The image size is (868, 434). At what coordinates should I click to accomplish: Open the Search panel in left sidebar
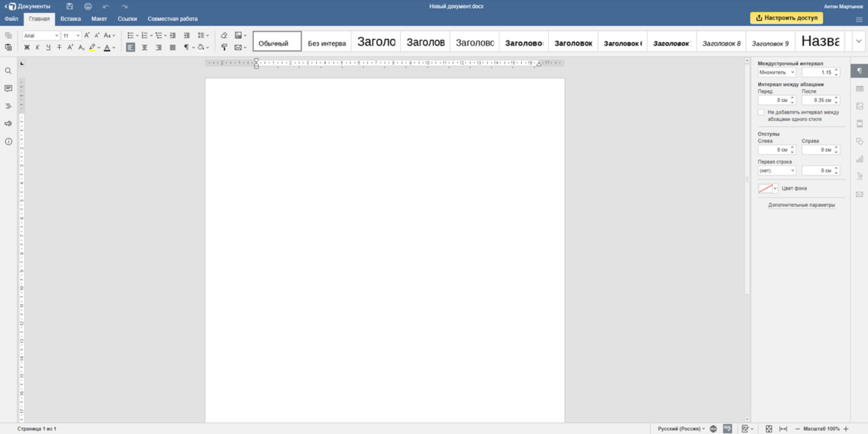point(8,71)
